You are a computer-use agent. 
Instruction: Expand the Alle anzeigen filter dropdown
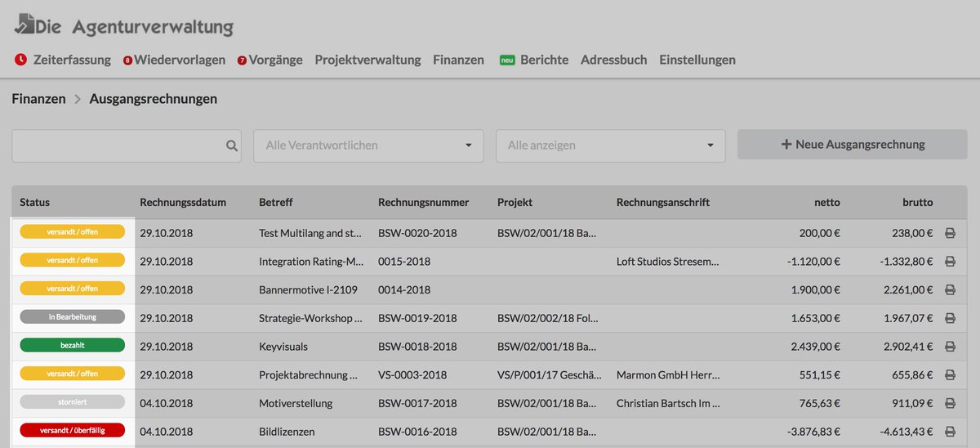click(610, 146)
